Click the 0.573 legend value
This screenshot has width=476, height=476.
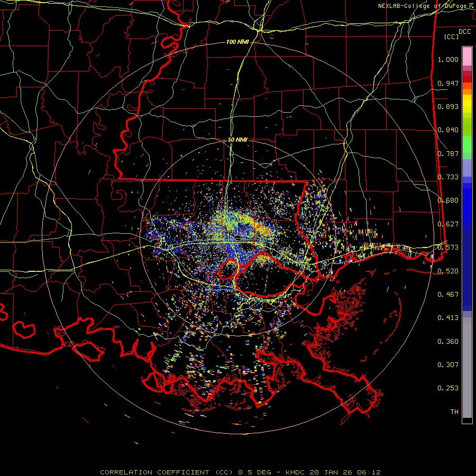click(448, 248)
